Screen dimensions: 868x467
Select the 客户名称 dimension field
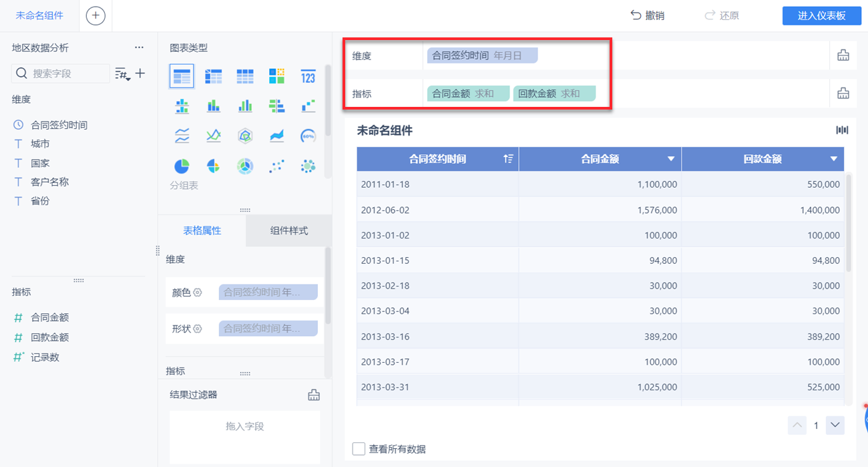pyautogui.click(x=49, y=182)
